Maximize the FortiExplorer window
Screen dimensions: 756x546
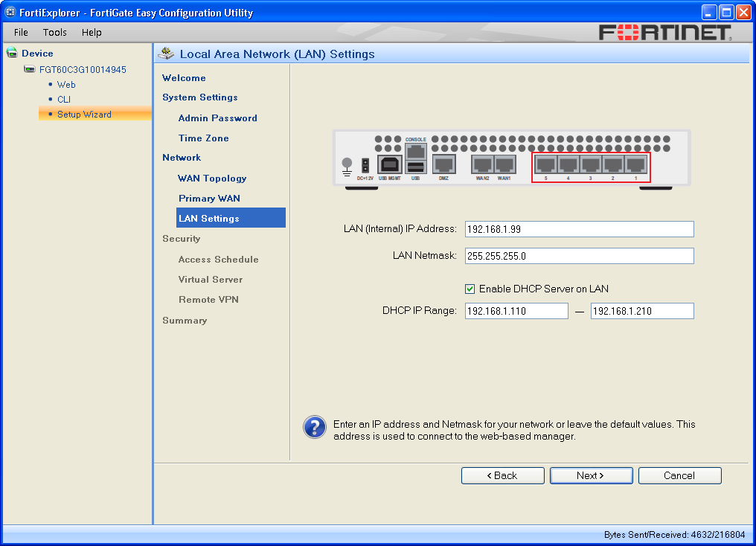click(726, 12)
